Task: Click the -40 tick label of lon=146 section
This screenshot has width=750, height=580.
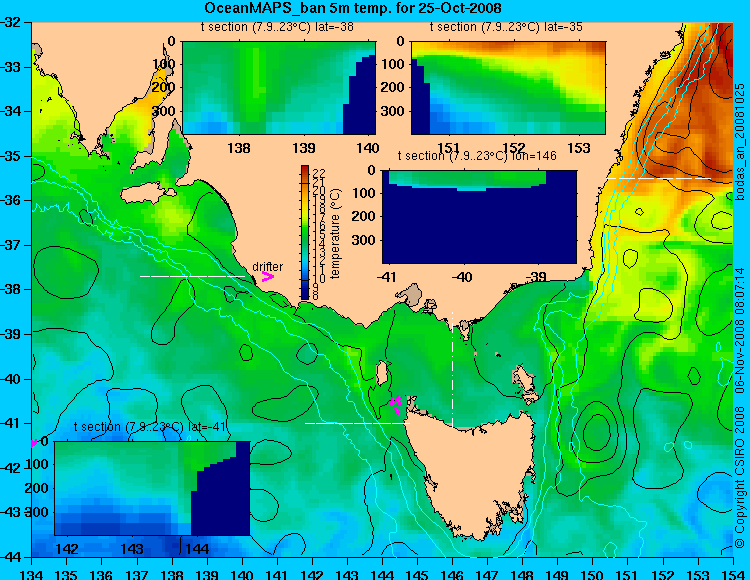Action: point(462,277)
